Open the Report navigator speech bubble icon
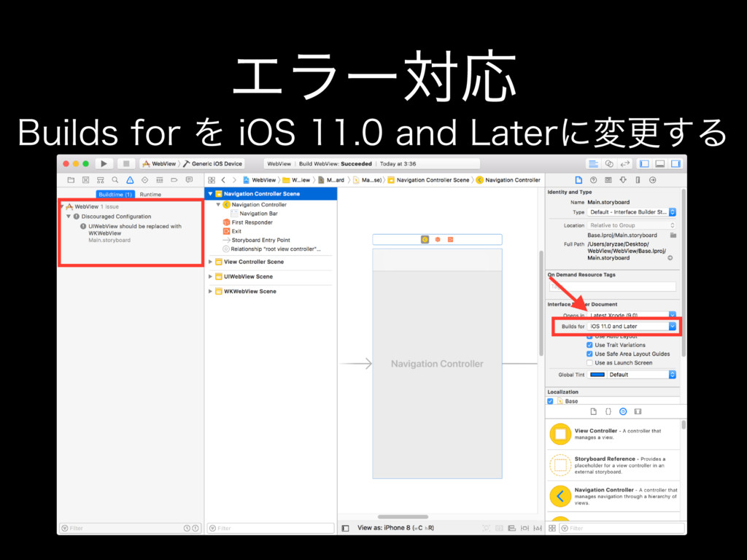Screen dimensions: 747x560 click(x=189, y=180)
